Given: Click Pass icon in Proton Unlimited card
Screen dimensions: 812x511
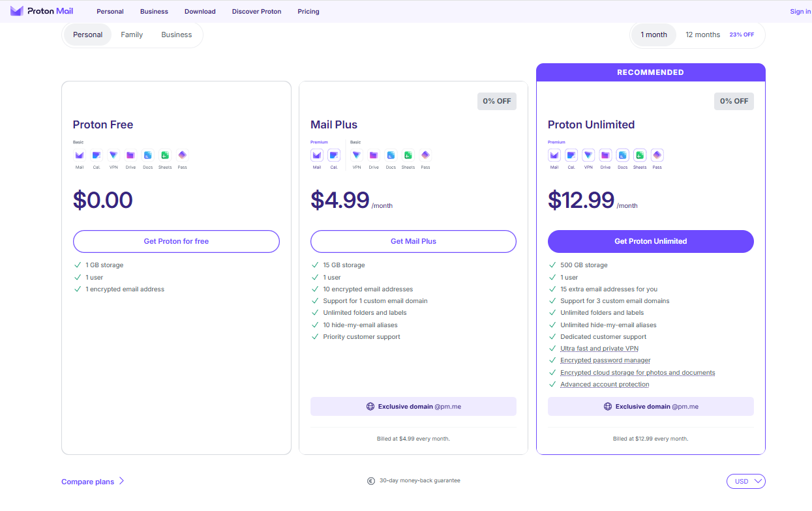Looking at the screenshot, I should pos(657,155).
